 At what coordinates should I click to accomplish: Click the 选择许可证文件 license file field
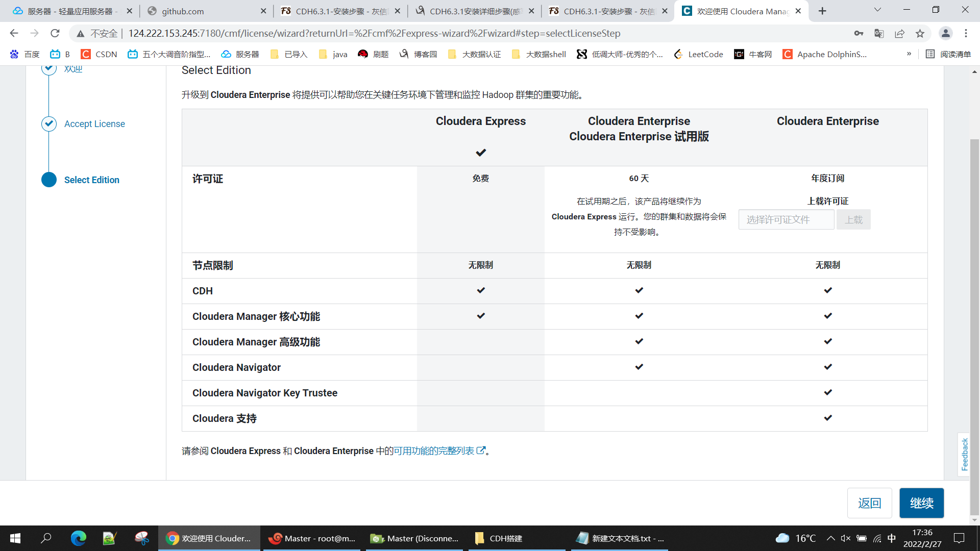pos(786,220)
